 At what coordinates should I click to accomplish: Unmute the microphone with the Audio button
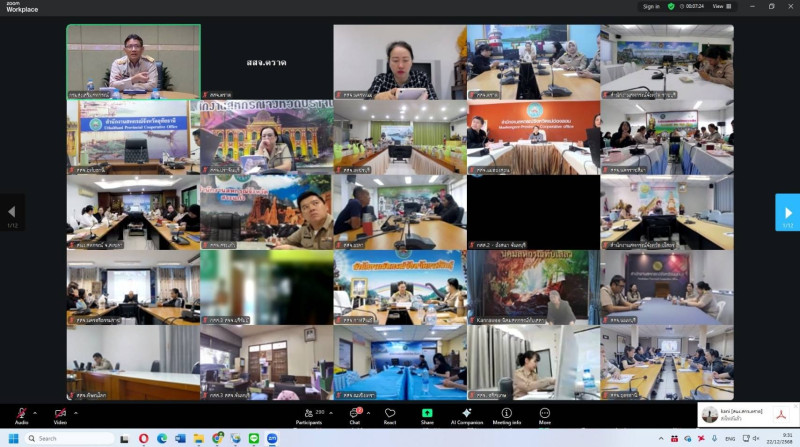tap(21, 414)
